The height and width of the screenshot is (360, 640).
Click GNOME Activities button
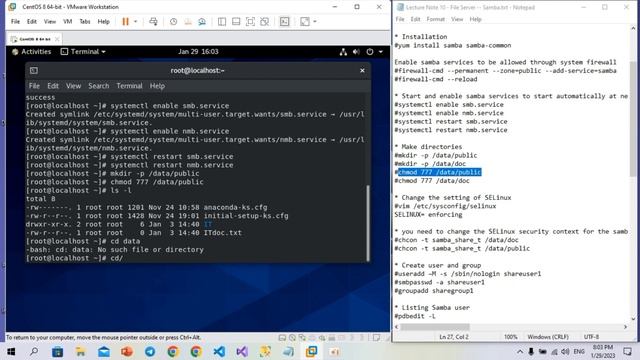(32, 52)
